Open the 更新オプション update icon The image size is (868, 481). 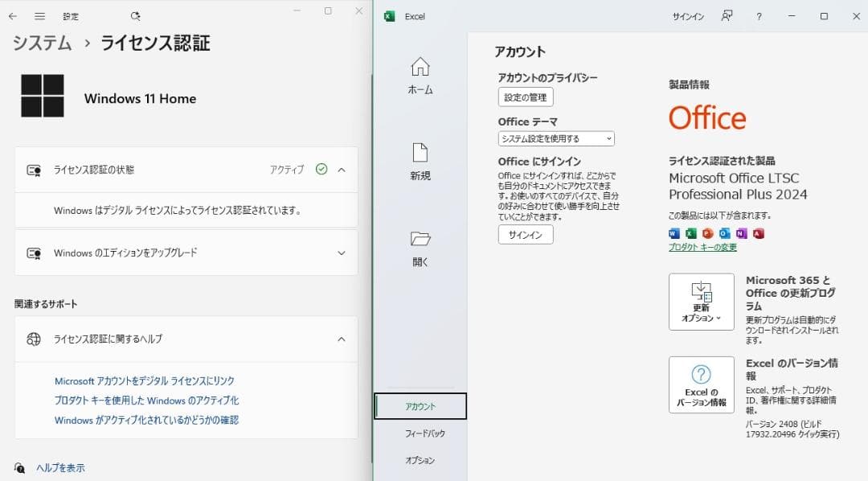pyautogui.click(x=700, y=301)
